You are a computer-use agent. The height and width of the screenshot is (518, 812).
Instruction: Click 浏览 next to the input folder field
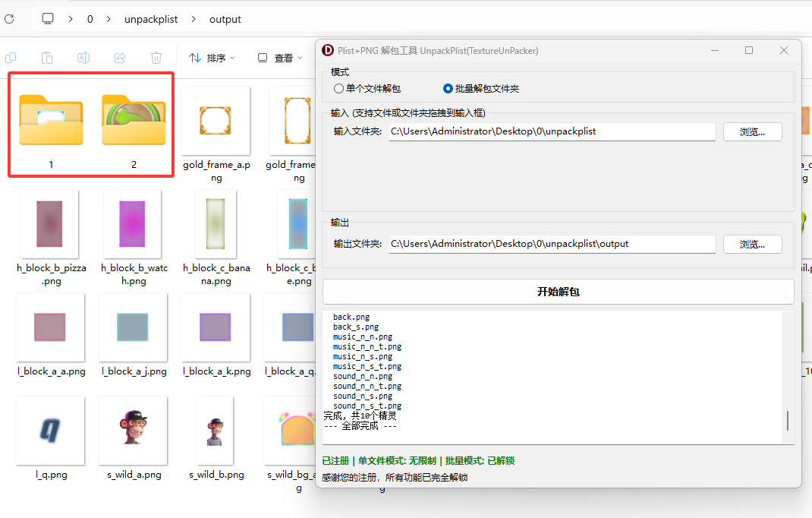[x=752, y=131]
